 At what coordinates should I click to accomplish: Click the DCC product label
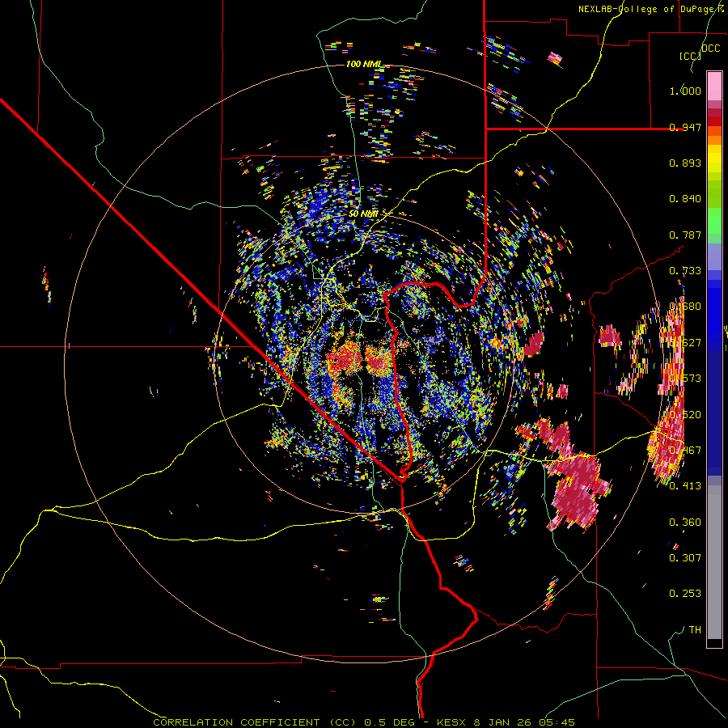(x=711, y=49)
